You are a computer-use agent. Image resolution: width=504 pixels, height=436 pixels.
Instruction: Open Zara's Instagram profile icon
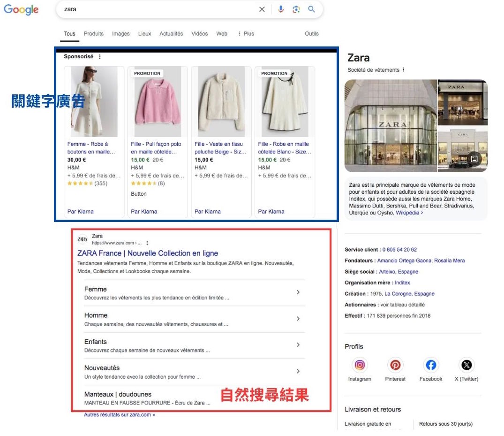(x=359, y=365)
